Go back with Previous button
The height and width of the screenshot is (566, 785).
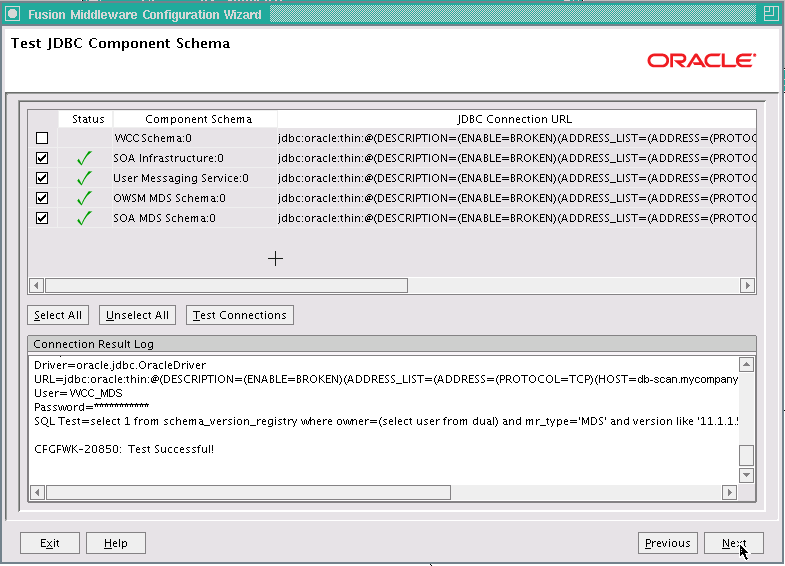(668, 543)
